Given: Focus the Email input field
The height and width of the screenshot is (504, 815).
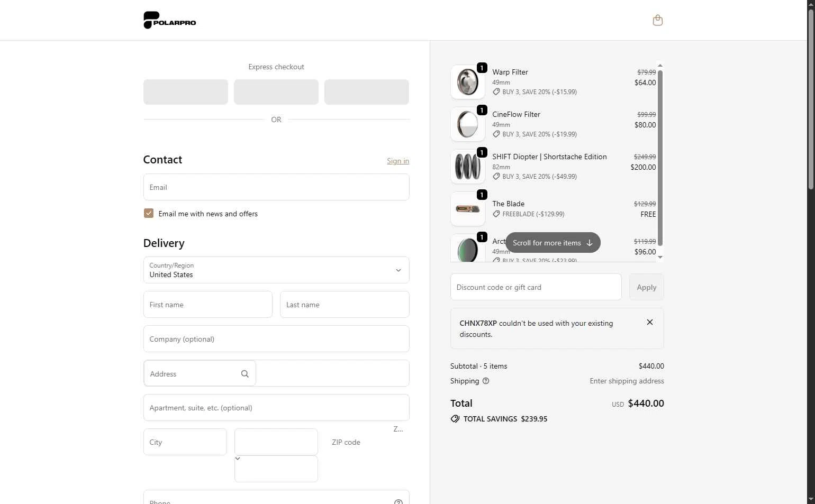Looking at the screenshot, I should [x=276, y=187].
